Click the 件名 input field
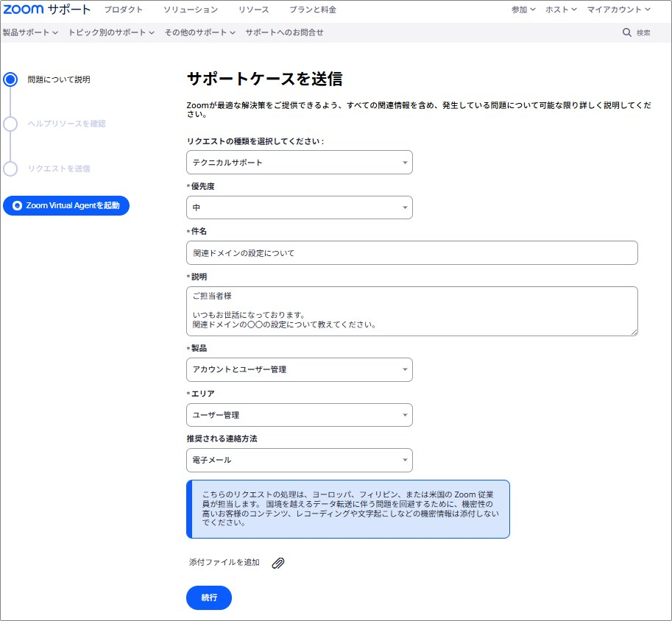This screenshot has height=621, width=672. click(411, 252)
